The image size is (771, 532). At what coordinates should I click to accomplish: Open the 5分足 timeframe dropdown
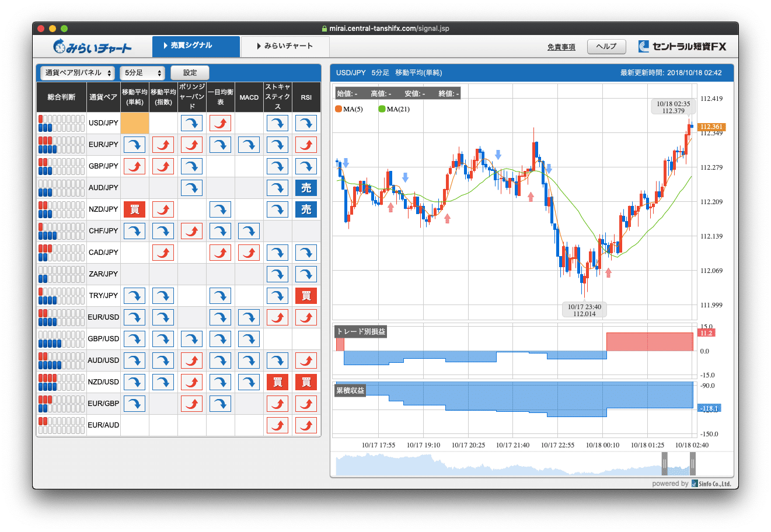click(x=143, y=73)
